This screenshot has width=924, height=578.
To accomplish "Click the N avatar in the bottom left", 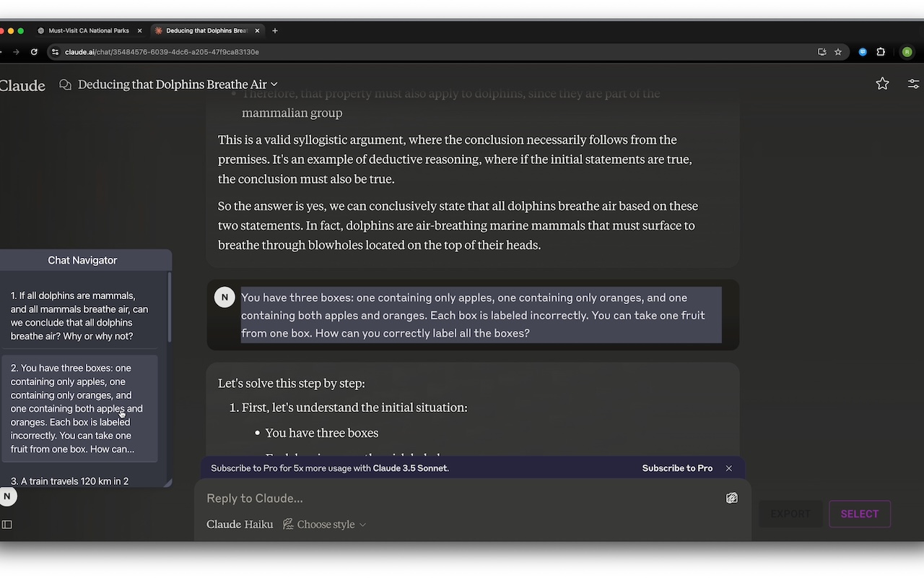I will point(8,496).
